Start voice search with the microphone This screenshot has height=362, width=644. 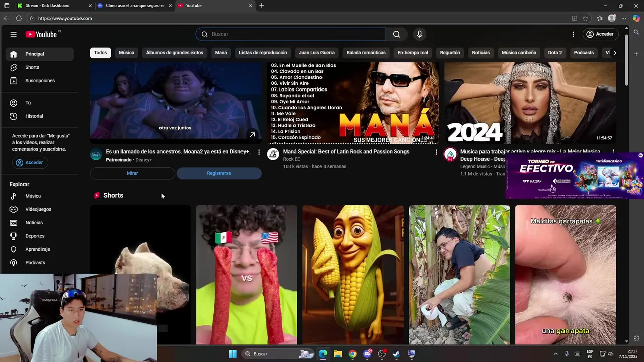tap(420, 34)
